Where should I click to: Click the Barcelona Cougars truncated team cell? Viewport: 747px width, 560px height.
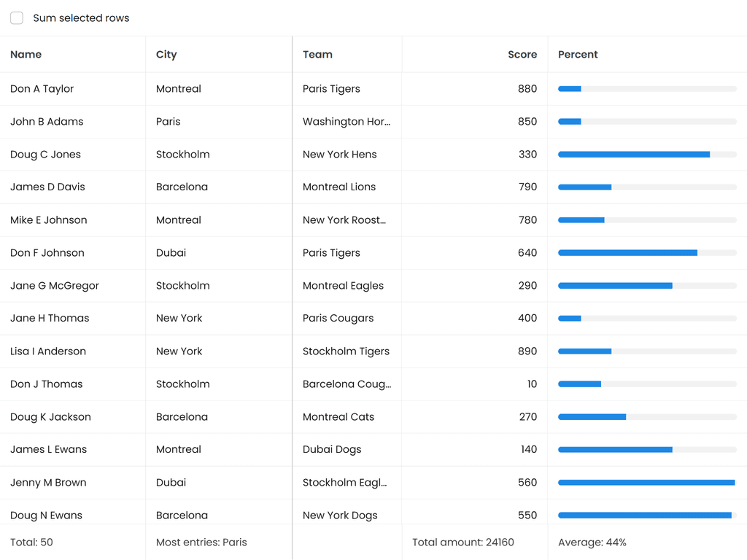coord(347,384)
